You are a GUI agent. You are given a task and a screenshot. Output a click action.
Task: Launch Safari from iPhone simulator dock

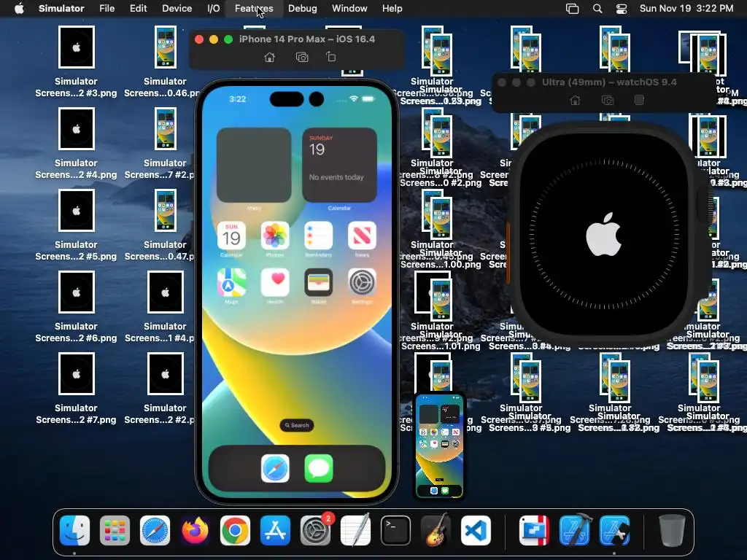[x=275, y=468]
